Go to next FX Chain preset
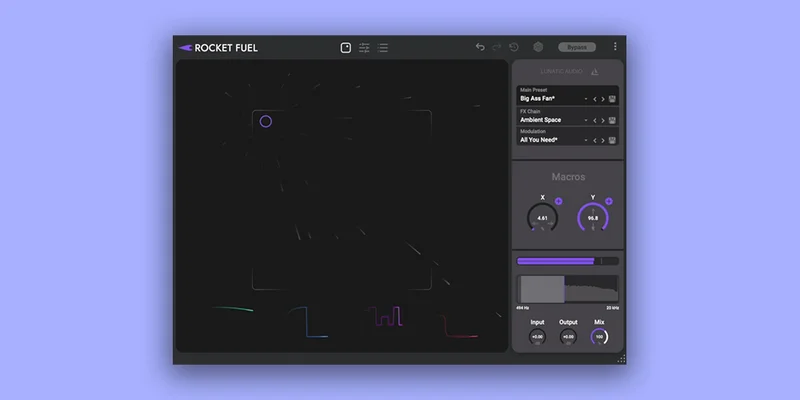This screenshot has height=400, width=800. [x=603, y=120]
